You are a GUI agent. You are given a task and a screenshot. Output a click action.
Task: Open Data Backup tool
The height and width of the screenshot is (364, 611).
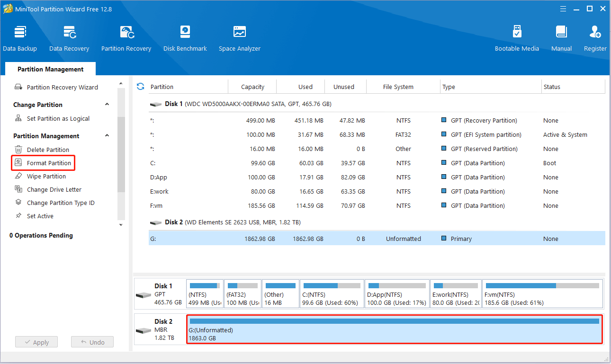click(20, 39)
